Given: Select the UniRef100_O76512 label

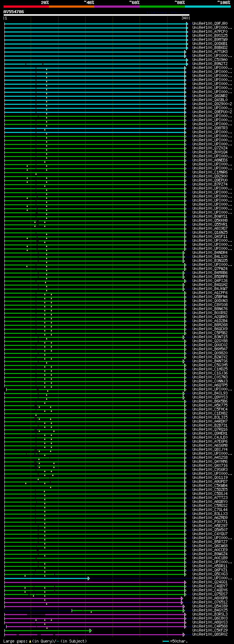Looking at the screenshot, I should [x=210, y=602].
